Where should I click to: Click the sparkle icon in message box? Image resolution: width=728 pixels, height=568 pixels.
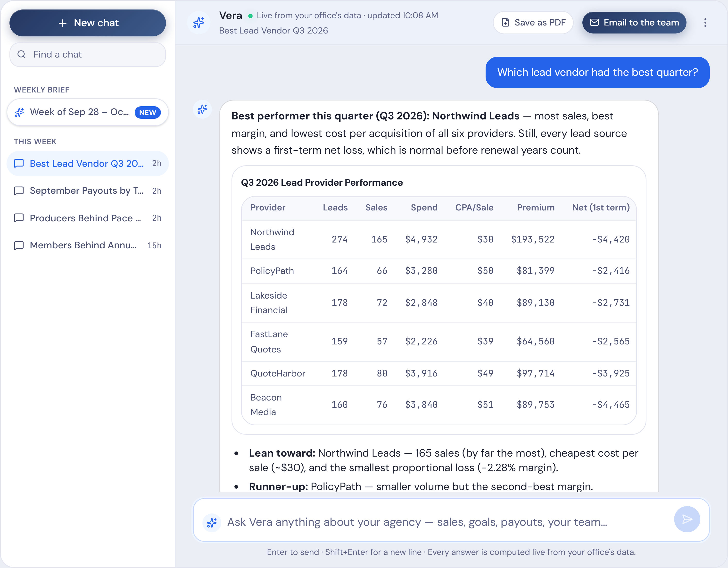point(212,522)
